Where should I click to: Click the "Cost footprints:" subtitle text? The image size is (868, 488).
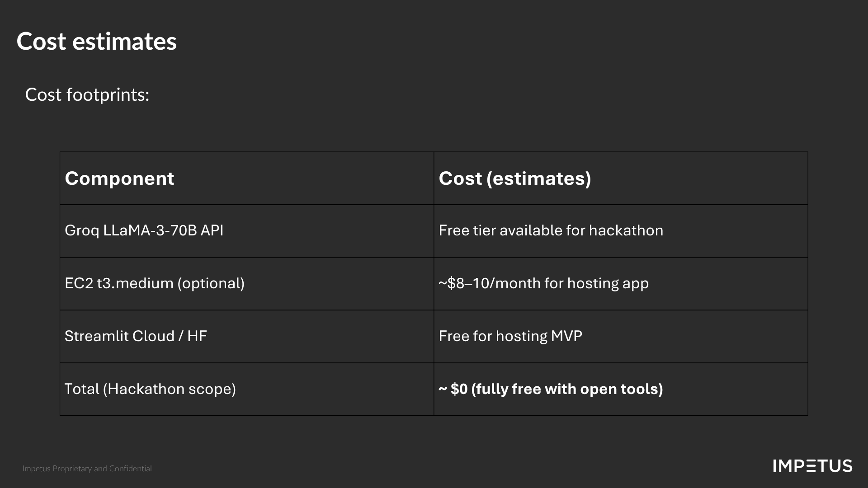tap(87, 95)
